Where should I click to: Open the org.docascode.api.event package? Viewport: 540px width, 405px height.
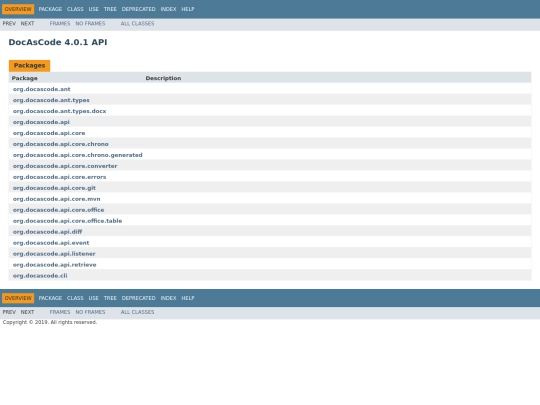pyautogui.click(x=51, y=243)
